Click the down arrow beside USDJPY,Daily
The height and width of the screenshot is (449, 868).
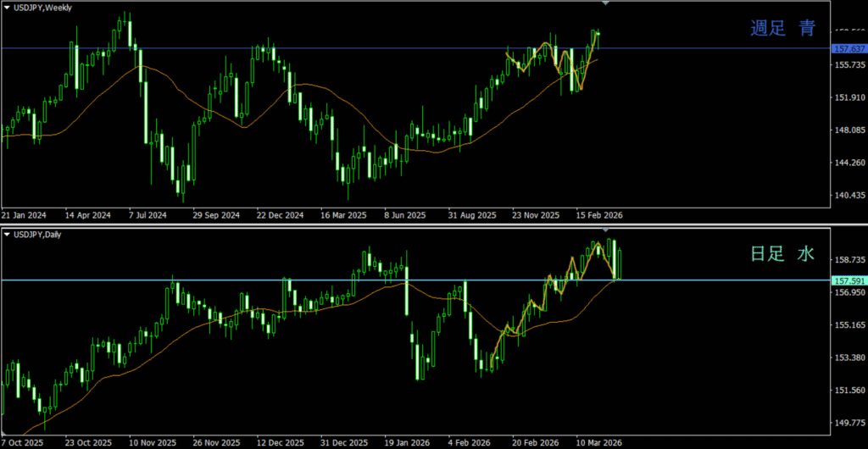point(7,233)
